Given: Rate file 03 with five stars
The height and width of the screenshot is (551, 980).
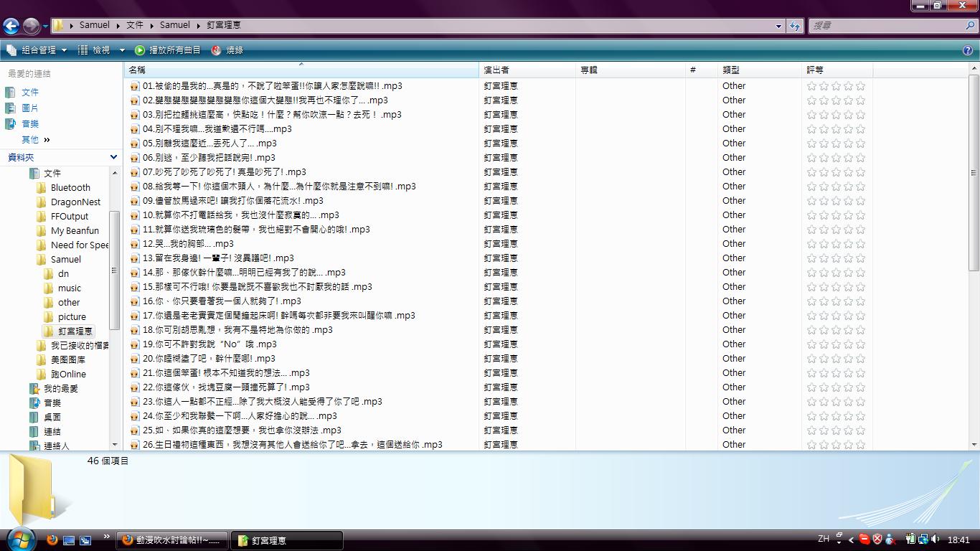Looking at the screenshot, I should (860, 115).
